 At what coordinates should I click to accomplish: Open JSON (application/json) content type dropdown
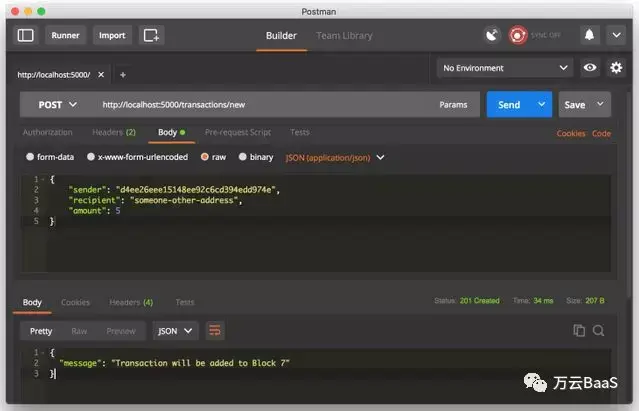334,158
